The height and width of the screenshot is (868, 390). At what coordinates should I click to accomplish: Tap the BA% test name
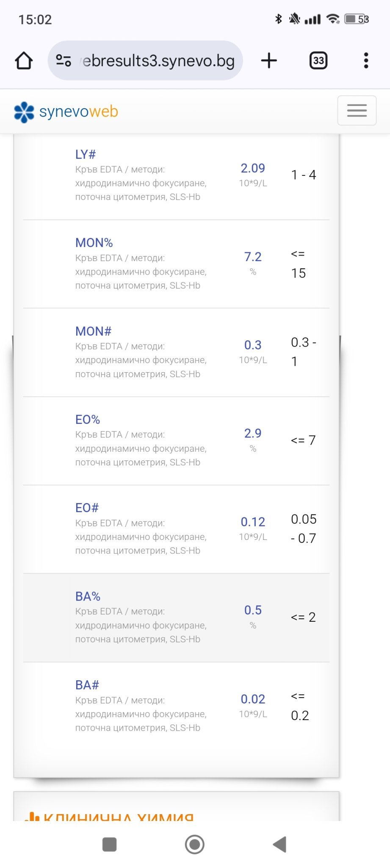[88, 596]
